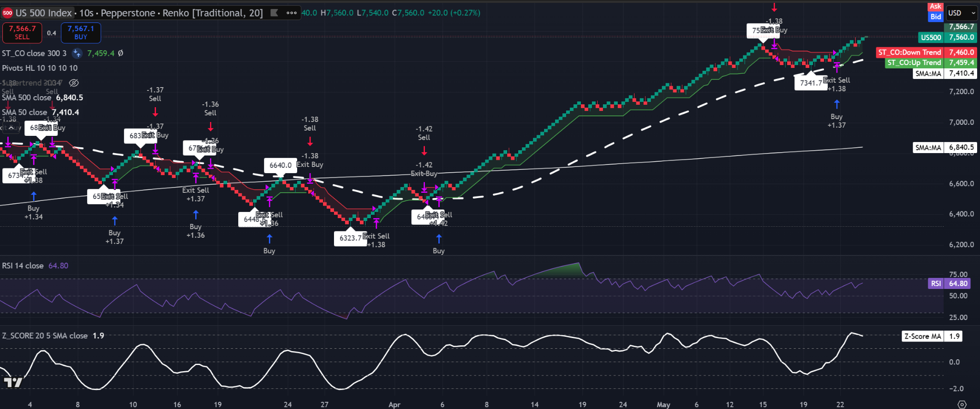
Task: Click the red 7,566.7 SELL button
Action: click(x=22, y=33)
